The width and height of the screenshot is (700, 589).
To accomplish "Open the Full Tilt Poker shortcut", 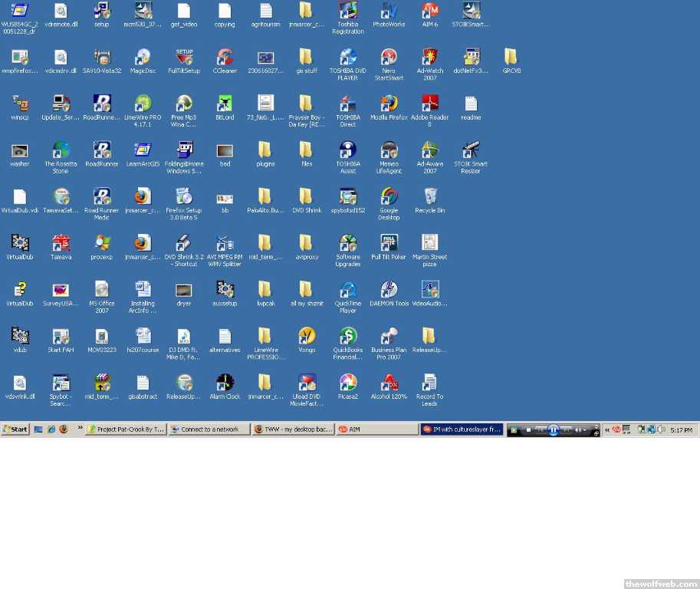I will click(x=389, y=243).
